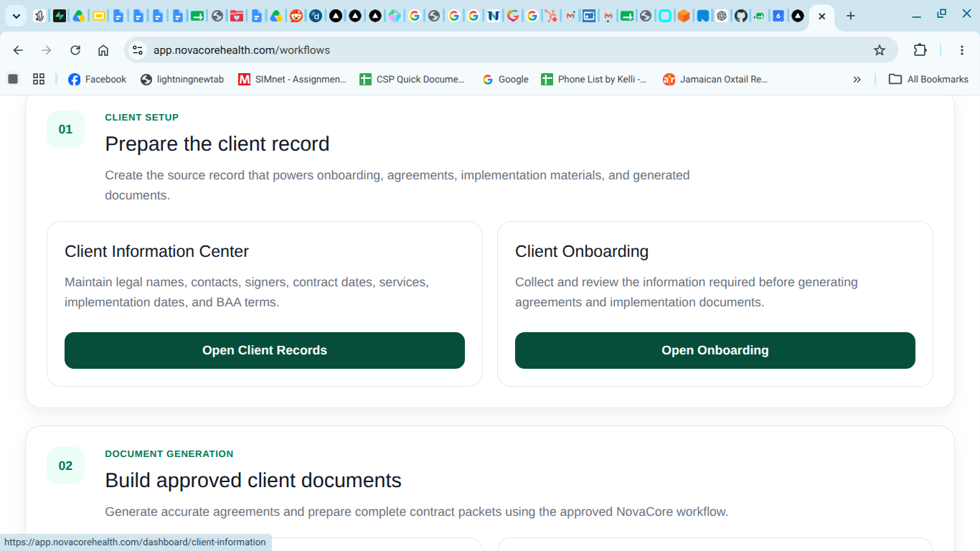
Task: Reload the NovaCore workflows page
Action: point(75,50)
